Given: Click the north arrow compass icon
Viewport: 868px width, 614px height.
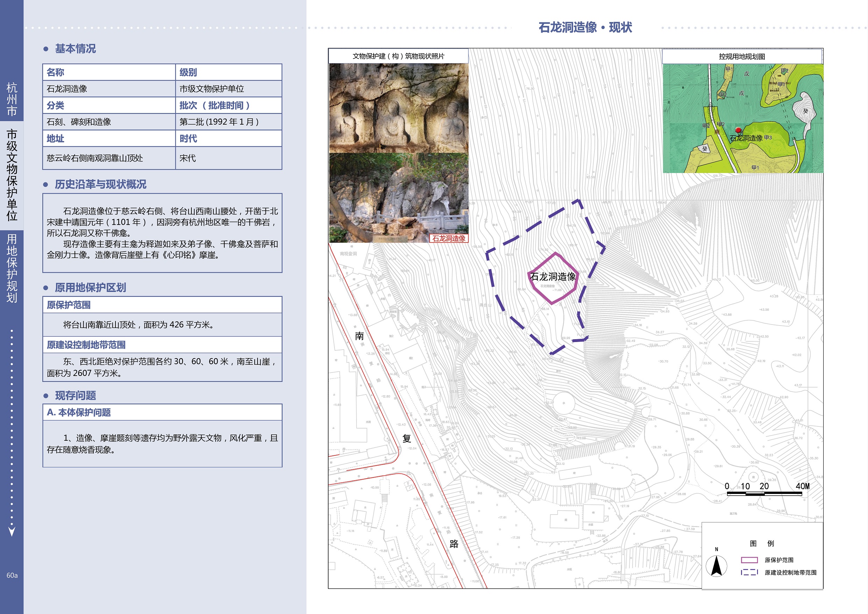Looking at the screenshot, I should click(716, 566).
